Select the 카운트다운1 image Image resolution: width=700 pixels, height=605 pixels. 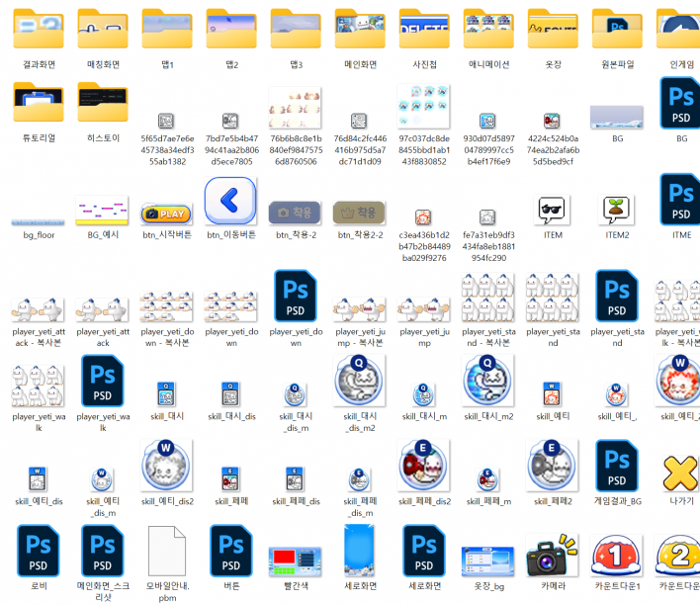click(x=617, y=555)
